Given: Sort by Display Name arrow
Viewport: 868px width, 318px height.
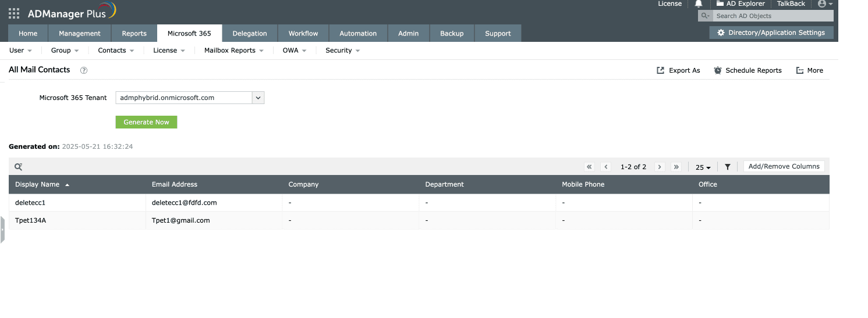Looking at the screenshot, I should pyautogui.click(x=67, y=185).
